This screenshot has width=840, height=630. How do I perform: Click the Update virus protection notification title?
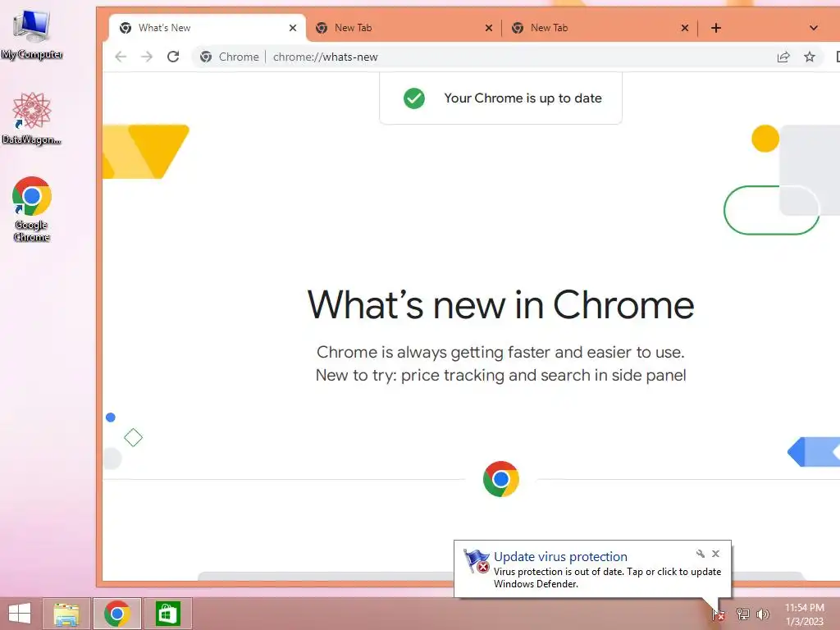click(x=560, y=557)
